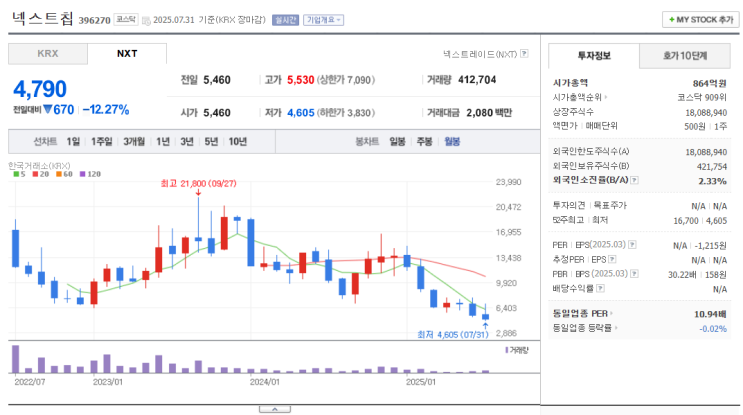Viewport: 743px width, 415px height.
Task: Click the 외국인소진율 value 2.33%
Action: (x=713, y=181)
